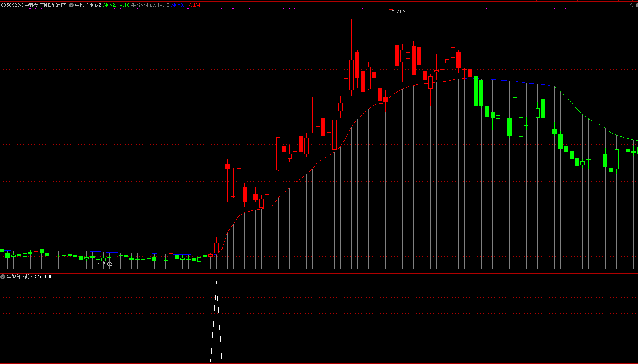
Task: Click the diamond icon in the top-right corner
Action: tap(631, 5)
